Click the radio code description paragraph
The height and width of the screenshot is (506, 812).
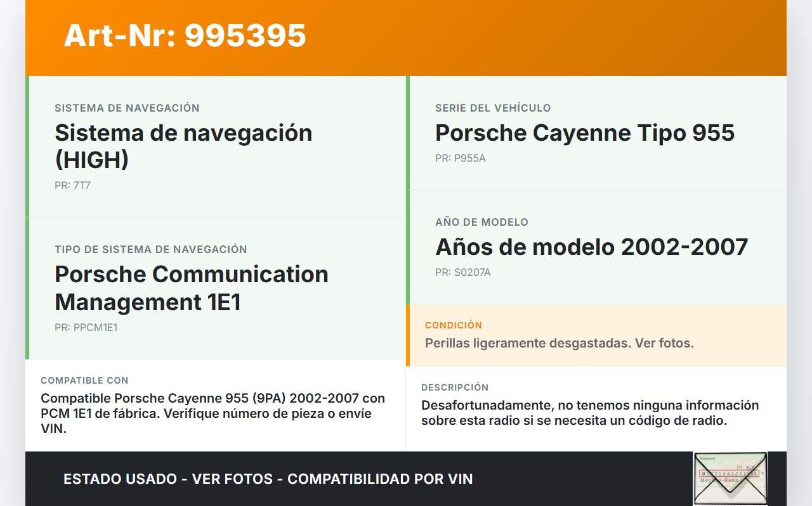[589, 413]
